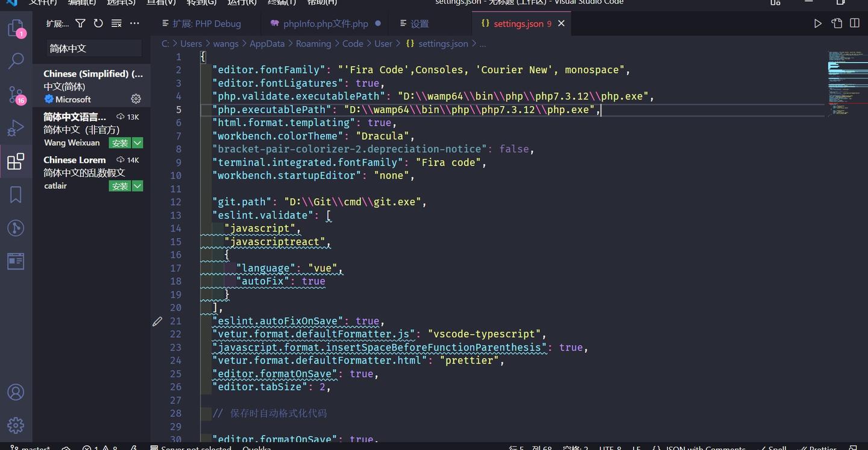Refresh the extensions list
The height and width of the screenshot is (450, 868).
98,23
